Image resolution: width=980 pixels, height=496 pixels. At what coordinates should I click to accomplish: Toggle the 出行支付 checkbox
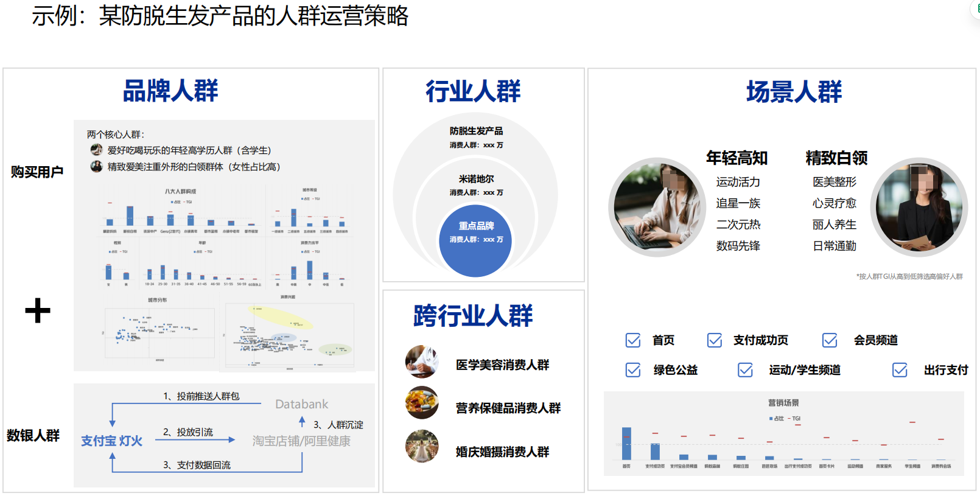point(900,370)
